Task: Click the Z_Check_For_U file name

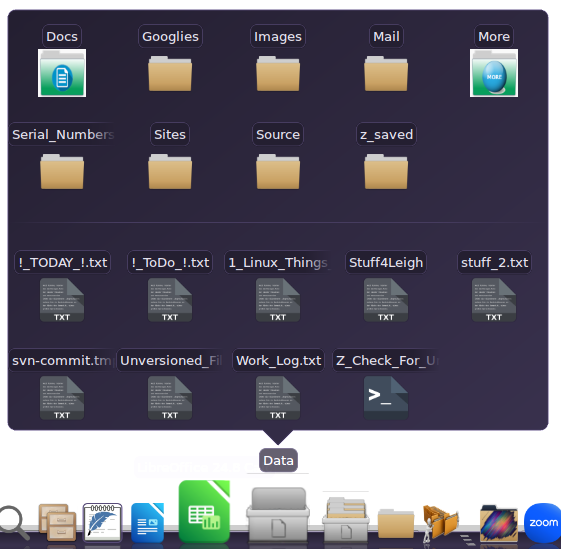Action: tap(386, 360)
